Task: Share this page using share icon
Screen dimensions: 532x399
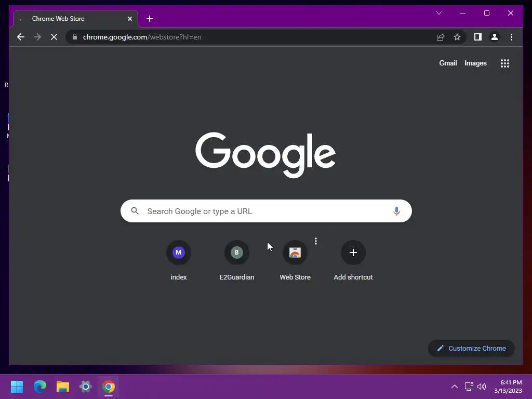Action: click(x=441, y=37)
